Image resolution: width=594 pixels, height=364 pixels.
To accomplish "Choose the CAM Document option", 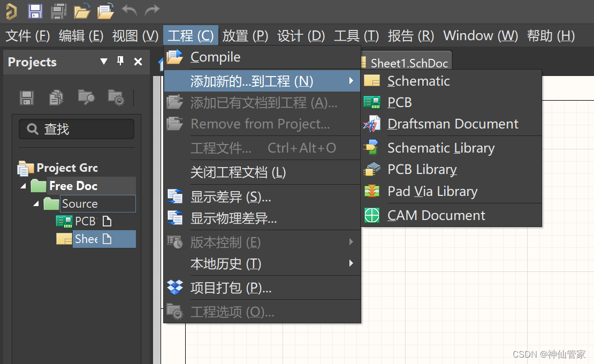I will click(436, 215).
